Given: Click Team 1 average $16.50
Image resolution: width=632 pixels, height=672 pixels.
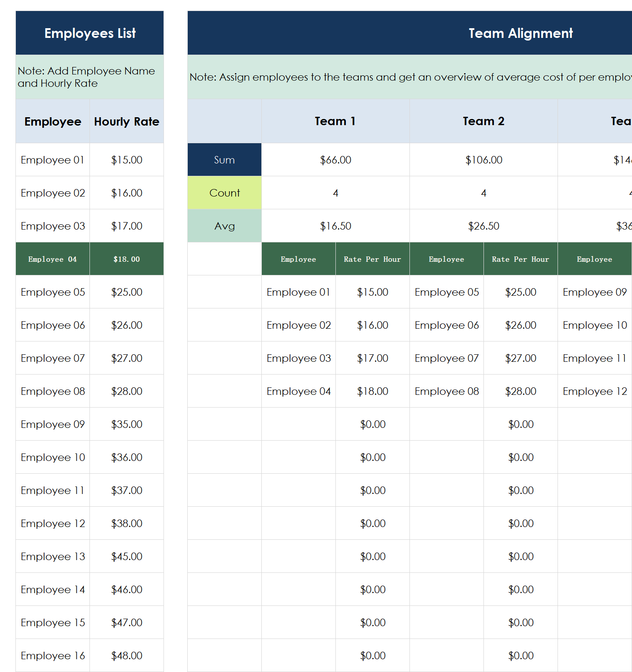Looking at the screenshot, I should coord(335,226).
